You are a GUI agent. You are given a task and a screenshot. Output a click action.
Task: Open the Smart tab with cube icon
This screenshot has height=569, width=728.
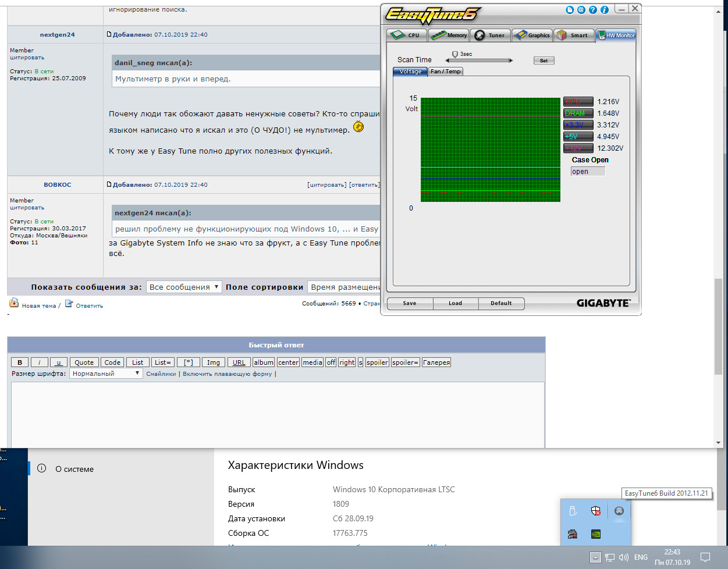[x=574, y=35]
